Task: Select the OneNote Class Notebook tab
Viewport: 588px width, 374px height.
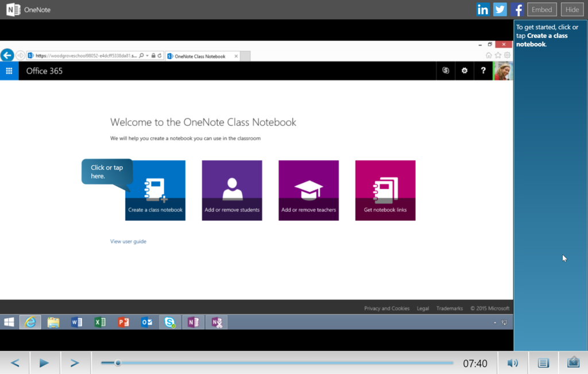Action: [x=200, y=56]
